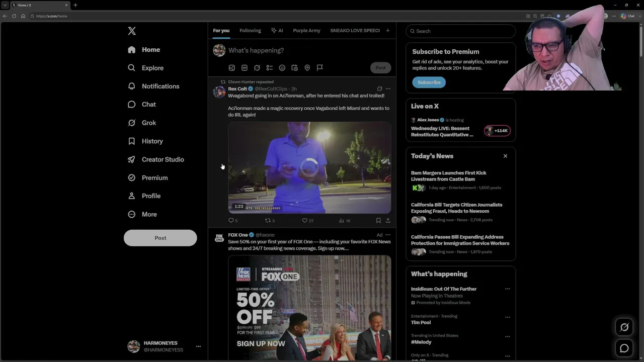
Task: Click the flag icon in composer
Action: click(320, 68)
